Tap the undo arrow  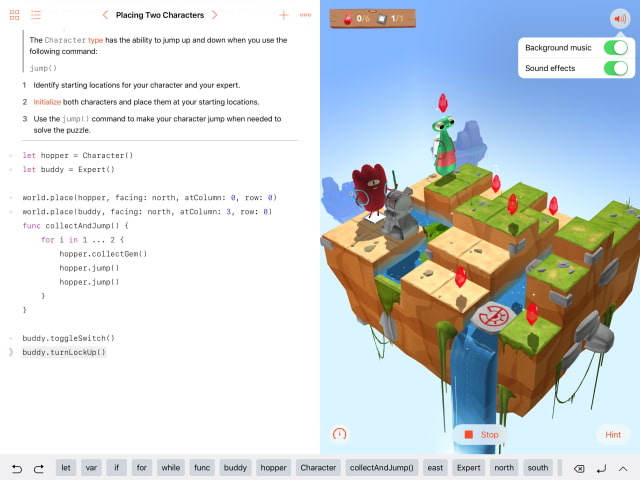[x=17, y=468]
